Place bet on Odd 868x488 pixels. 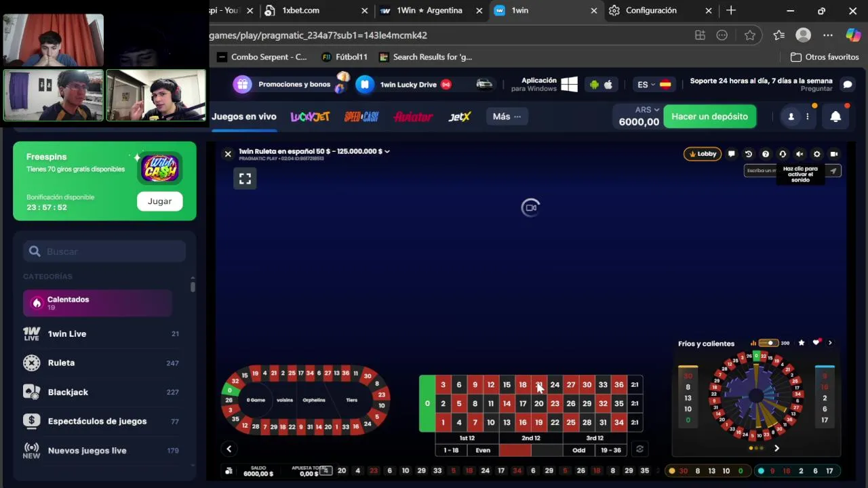pos(578,450)
